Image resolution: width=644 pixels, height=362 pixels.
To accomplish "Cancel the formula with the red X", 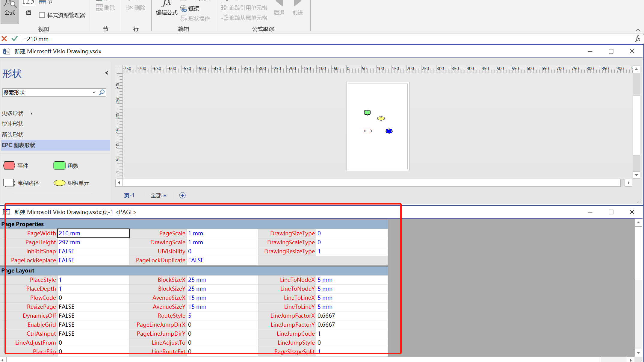I will (4, 39).
